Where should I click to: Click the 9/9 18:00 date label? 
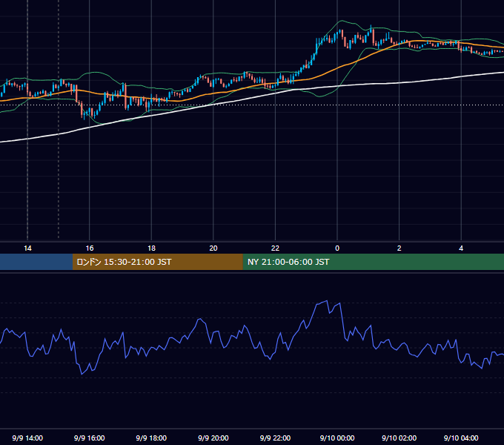pos(151,438)
